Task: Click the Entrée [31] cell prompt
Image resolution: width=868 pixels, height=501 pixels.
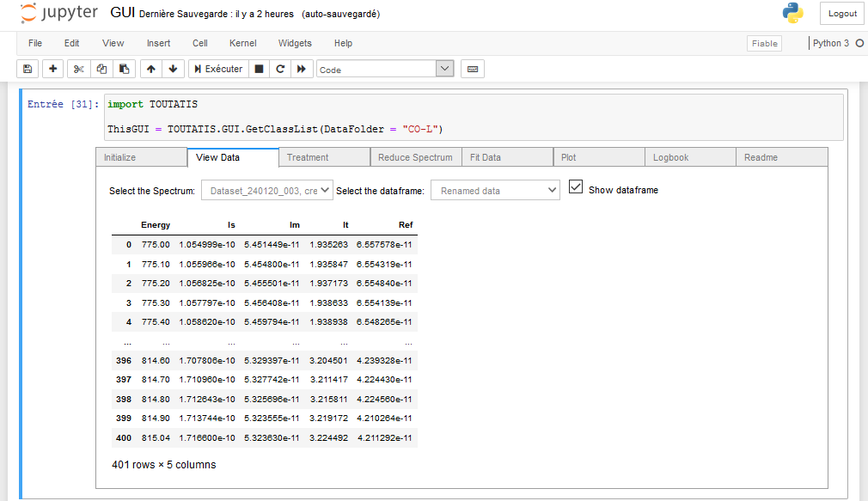Action: 63,104
